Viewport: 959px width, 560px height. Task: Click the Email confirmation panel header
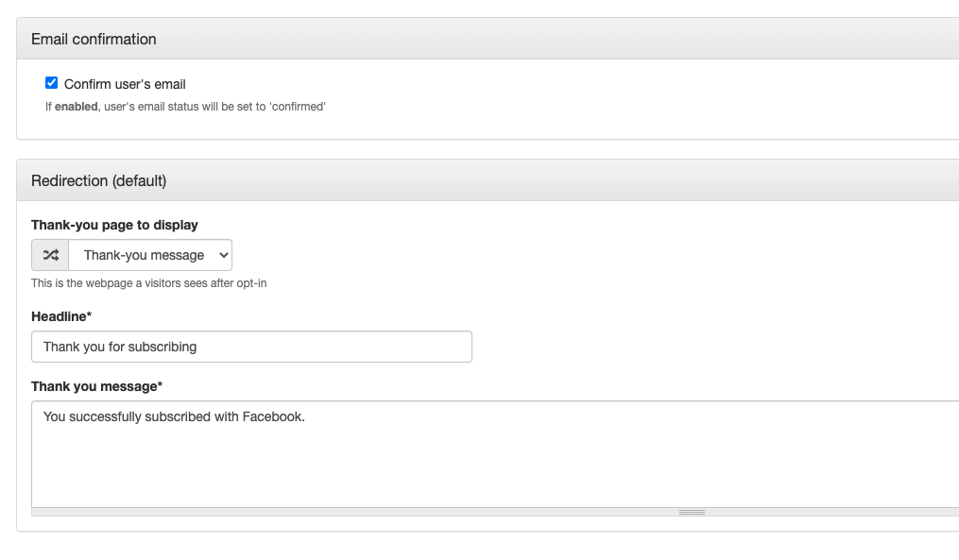pos(488,39)
